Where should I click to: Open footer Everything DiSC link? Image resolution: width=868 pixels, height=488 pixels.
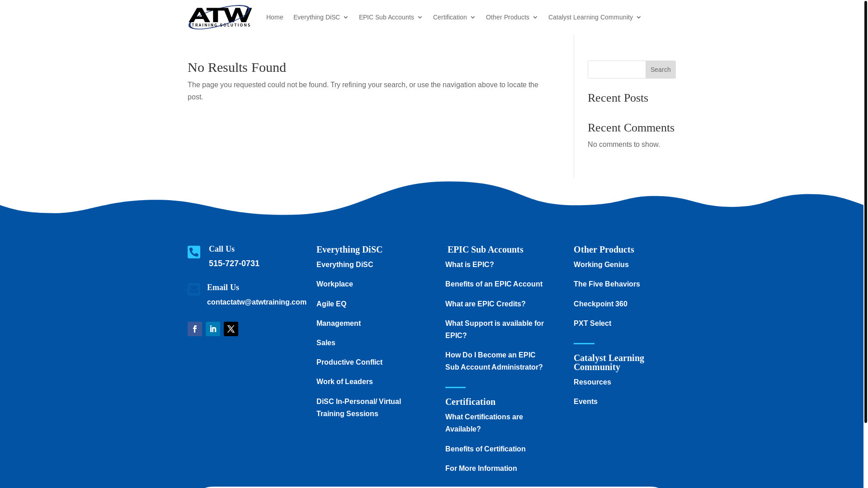tap(345, 264)
